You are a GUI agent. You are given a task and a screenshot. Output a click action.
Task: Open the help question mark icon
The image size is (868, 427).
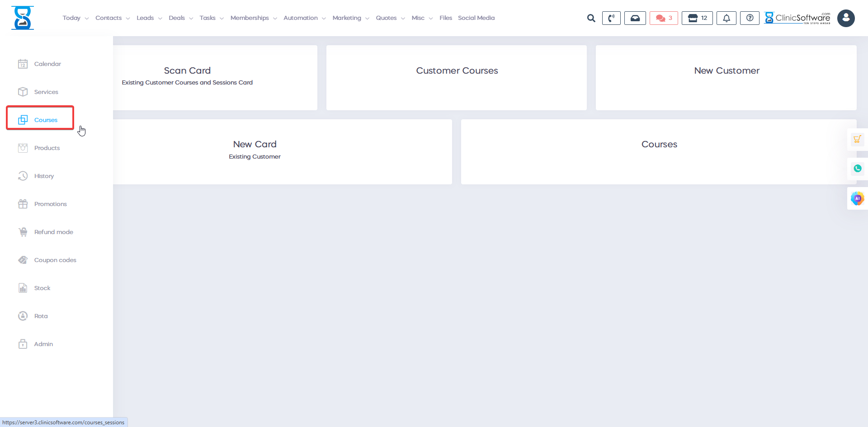(750, 18)
